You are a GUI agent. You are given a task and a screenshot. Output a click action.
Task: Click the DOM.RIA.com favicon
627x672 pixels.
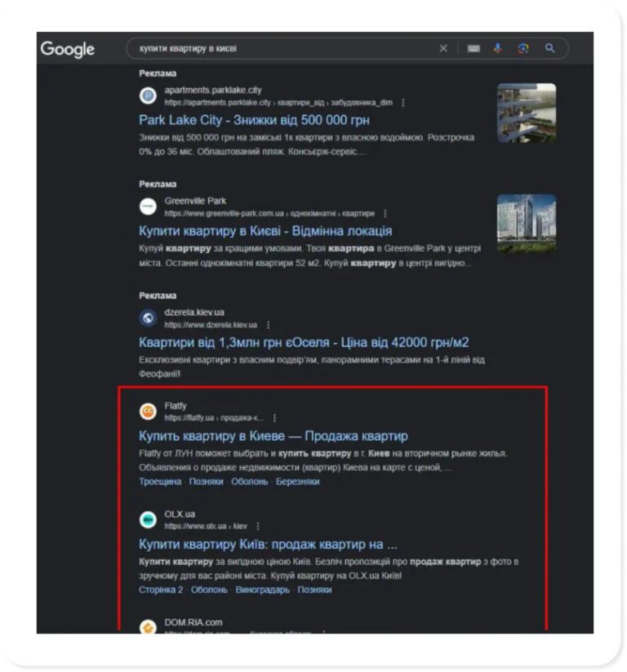pos(148,627)
